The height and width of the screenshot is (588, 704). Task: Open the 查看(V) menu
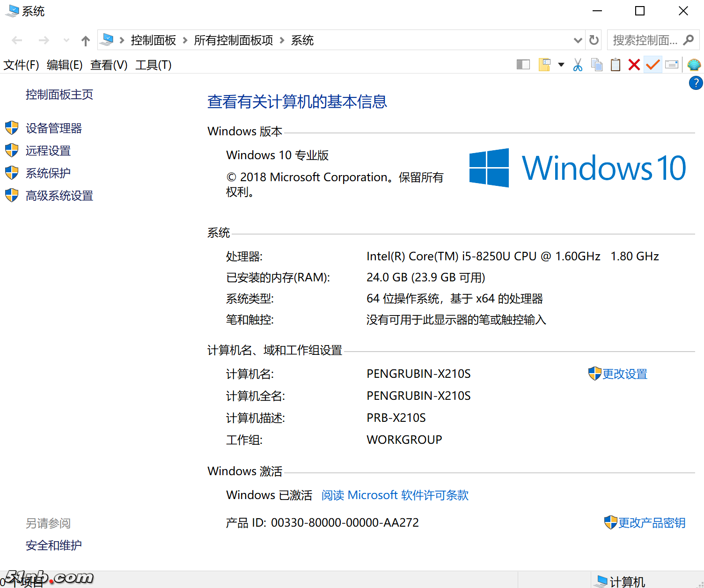click(109, 65)
